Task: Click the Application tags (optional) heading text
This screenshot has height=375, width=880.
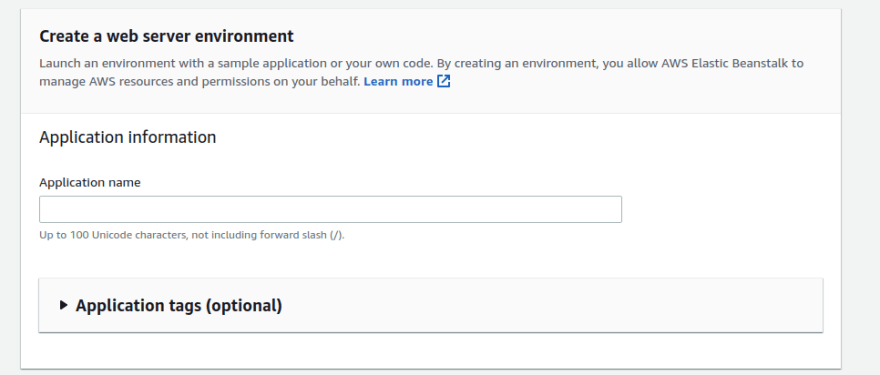Action: pyautogui.click(x=178, y=305)
